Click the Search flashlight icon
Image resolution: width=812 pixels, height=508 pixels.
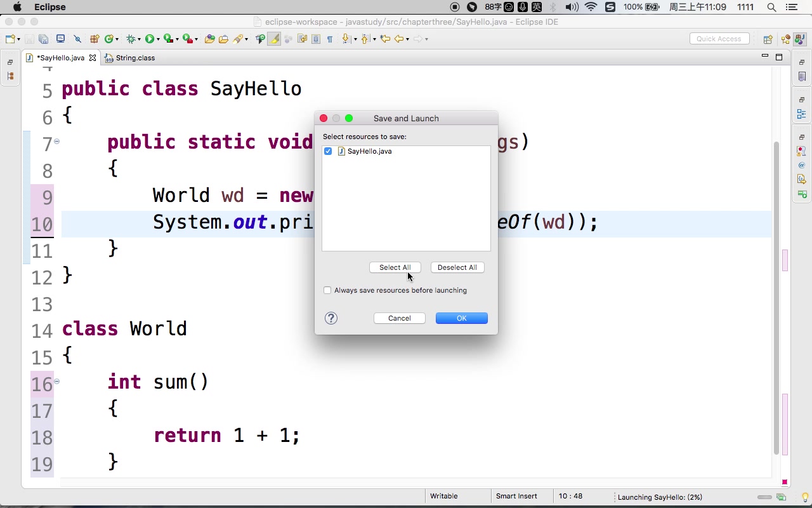click(x=238, y=39)
